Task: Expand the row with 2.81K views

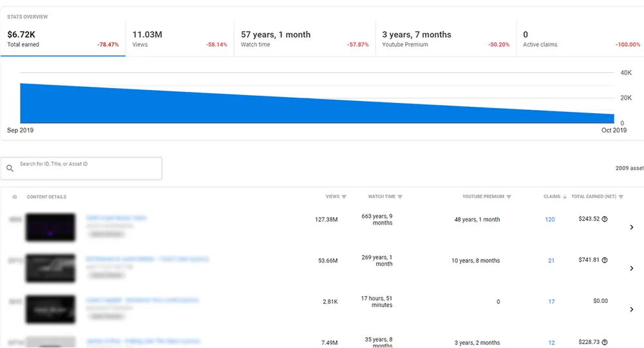Action: tap(632, 309)
